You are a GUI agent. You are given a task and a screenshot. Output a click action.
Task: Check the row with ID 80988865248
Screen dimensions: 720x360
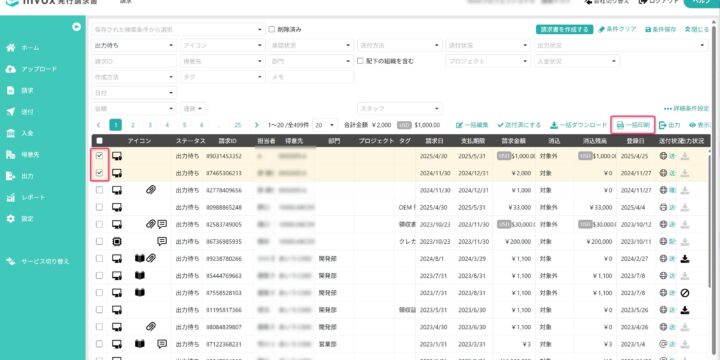pos(100,207)
